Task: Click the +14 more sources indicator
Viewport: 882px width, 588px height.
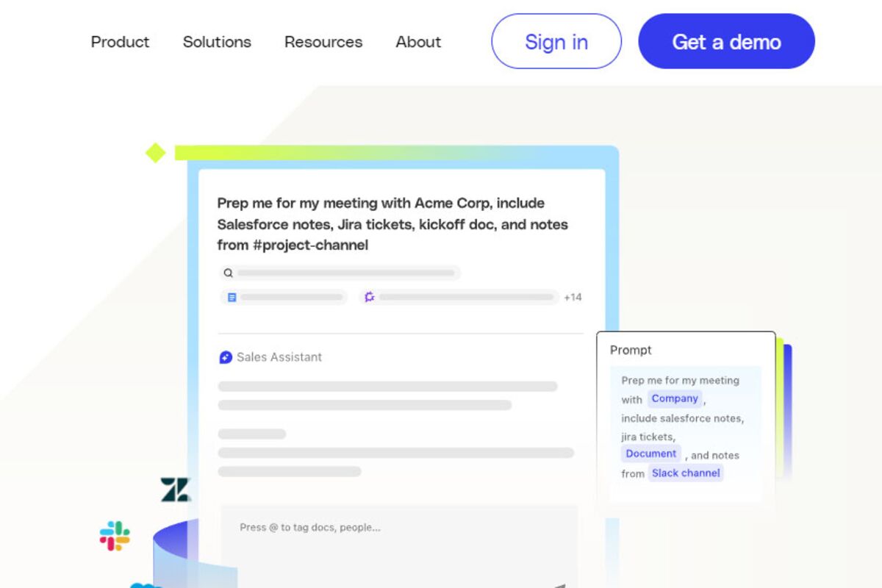Action: (x=573, y=297)
